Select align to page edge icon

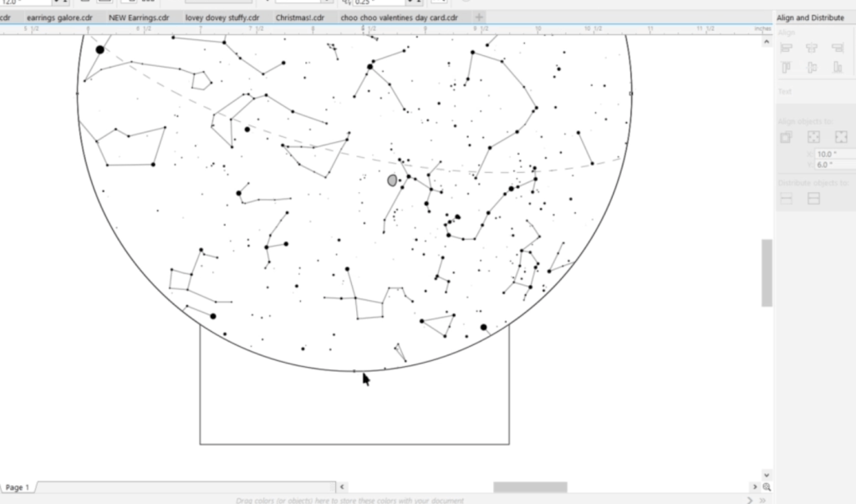pos(813,137)
